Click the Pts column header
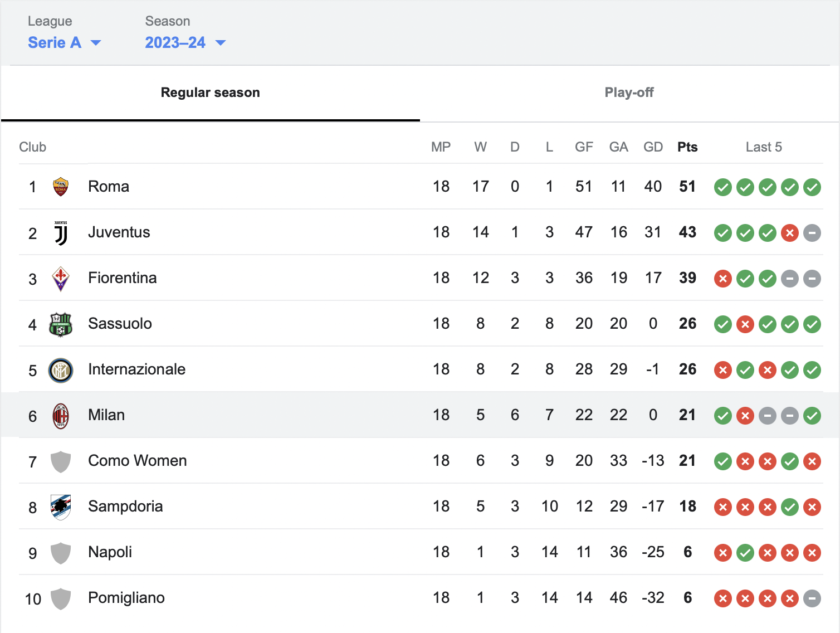840x633 pixels. coord(687,147)
